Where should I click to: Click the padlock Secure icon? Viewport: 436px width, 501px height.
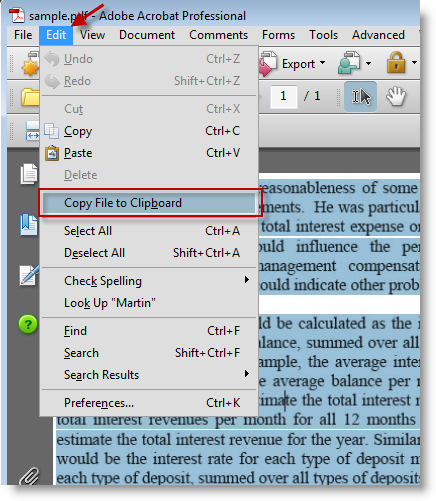coord(396,63)
